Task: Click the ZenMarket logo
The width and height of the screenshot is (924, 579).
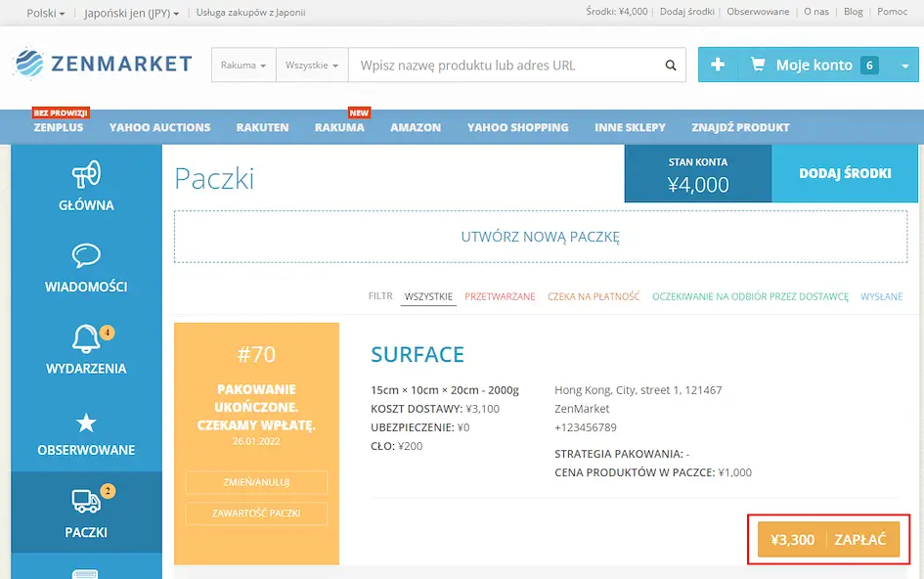Action: tap(103, 64)
